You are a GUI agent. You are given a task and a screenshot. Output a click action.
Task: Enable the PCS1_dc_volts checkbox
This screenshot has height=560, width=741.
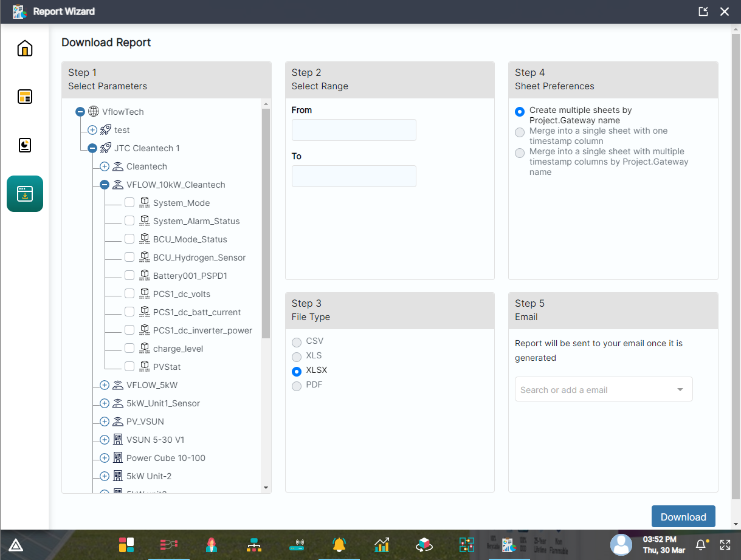[x=129, y=294]
